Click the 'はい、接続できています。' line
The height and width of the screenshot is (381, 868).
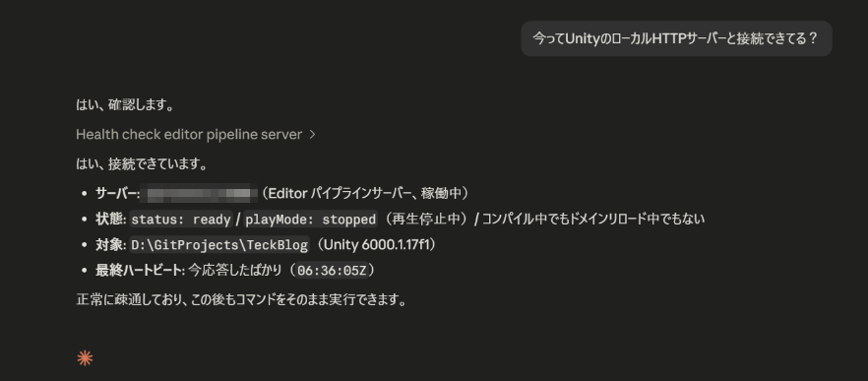[x=143, y=164]
